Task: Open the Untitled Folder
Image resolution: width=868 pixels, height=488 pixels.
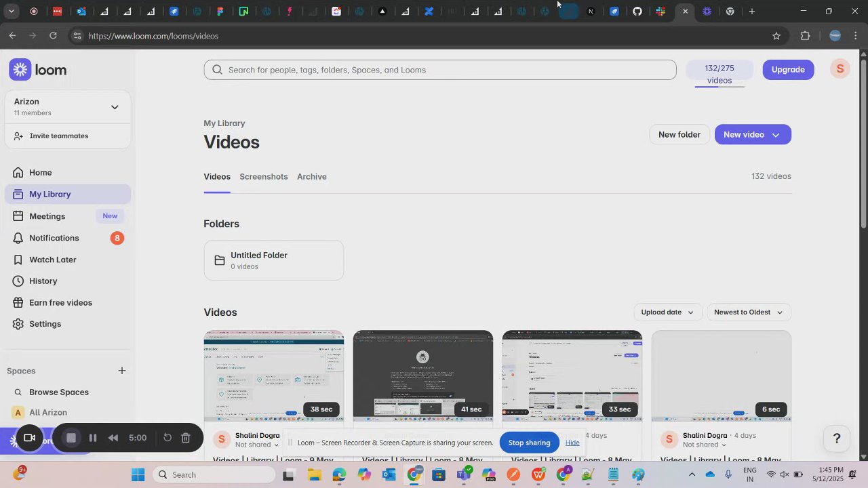Action: (274, 260)
